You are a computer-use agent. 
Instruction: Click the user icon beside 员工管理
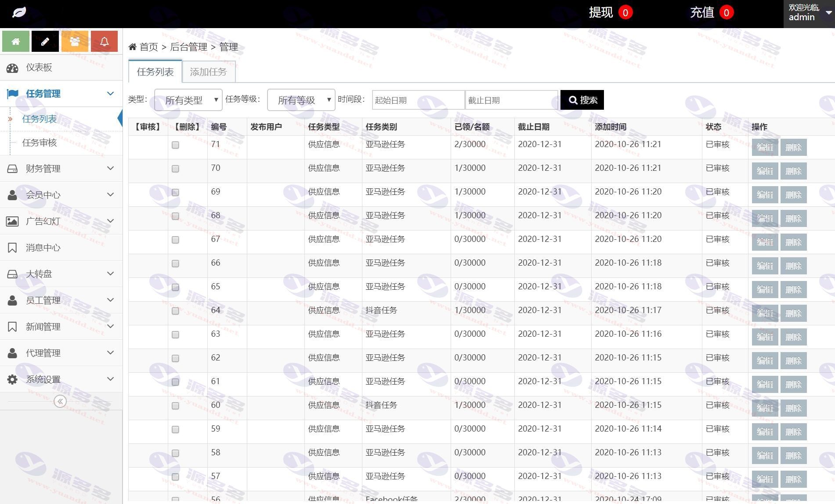pos(12,300)
